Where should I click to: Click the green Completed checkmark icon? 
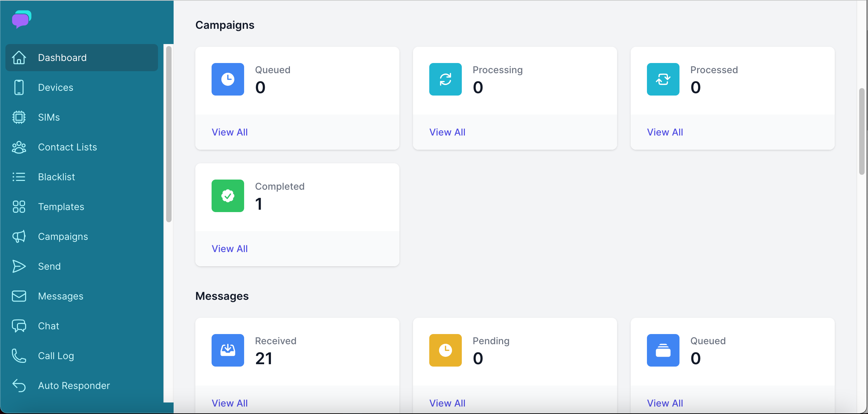point(228,196)
